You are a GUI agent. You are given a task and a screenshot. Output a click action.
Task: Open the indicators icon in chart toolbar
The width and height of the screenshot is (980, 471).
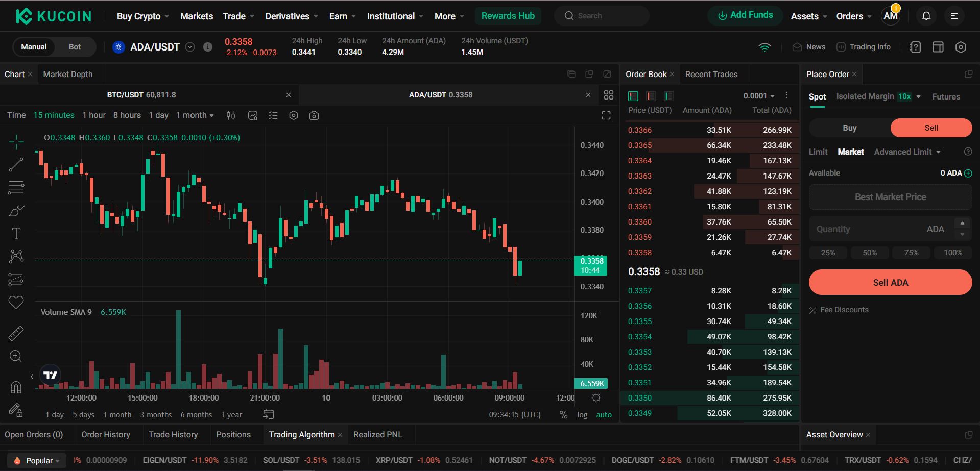253,115
